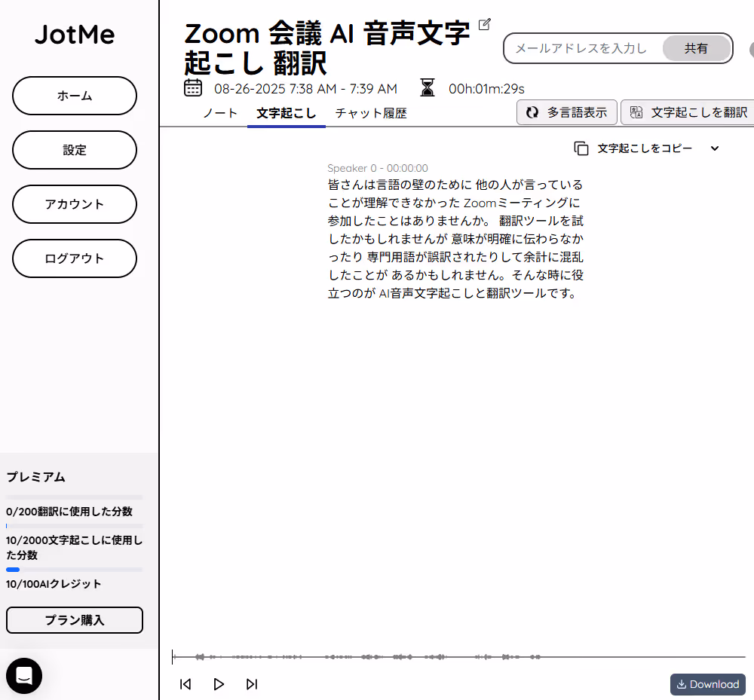Select the 文字起こし tab
754x700 pixels.
point(286,113)
